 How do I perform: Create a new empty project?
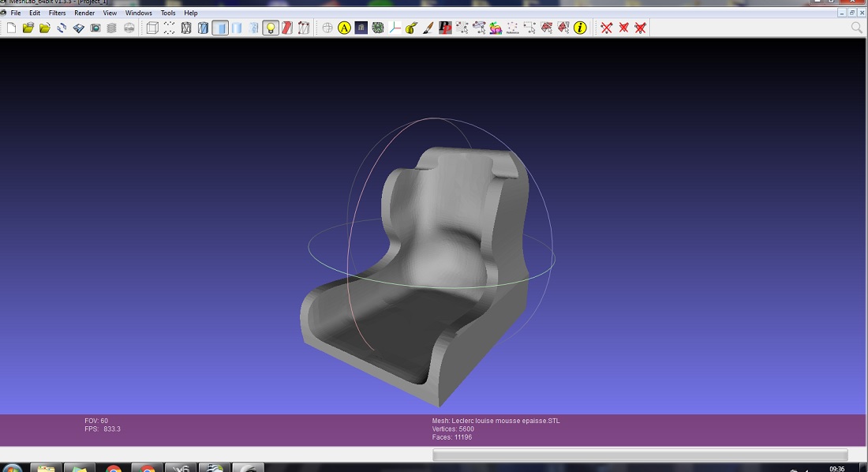pos(12,28)
